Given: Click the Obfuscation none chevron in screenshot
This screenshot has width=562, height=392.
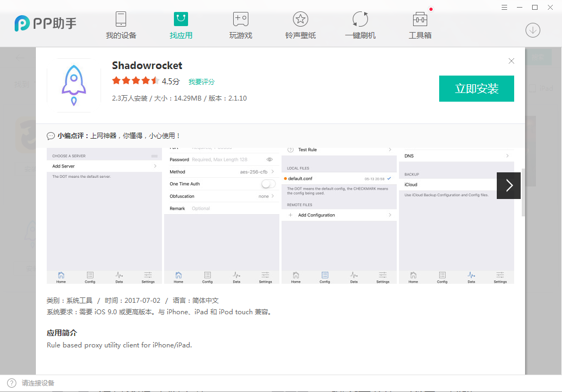Looking at the screenshot, I should coord(273,196).
